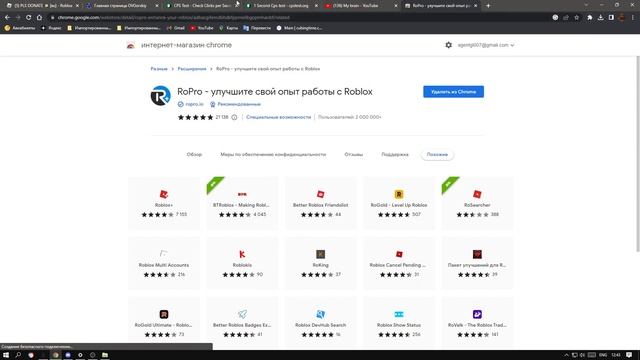Screen dimensions: 640x360
Task: Switch to the privacy practices tab
Action: (x=273, y=154)
